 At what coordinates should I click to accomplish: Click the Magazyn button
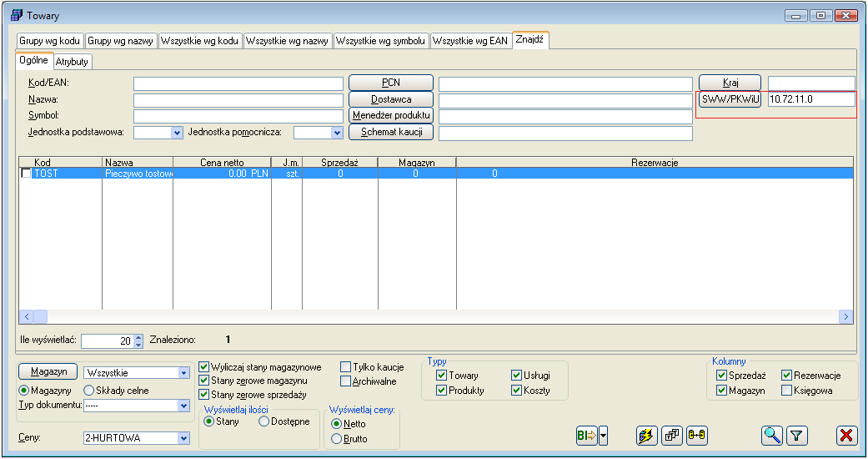point(49,371)
